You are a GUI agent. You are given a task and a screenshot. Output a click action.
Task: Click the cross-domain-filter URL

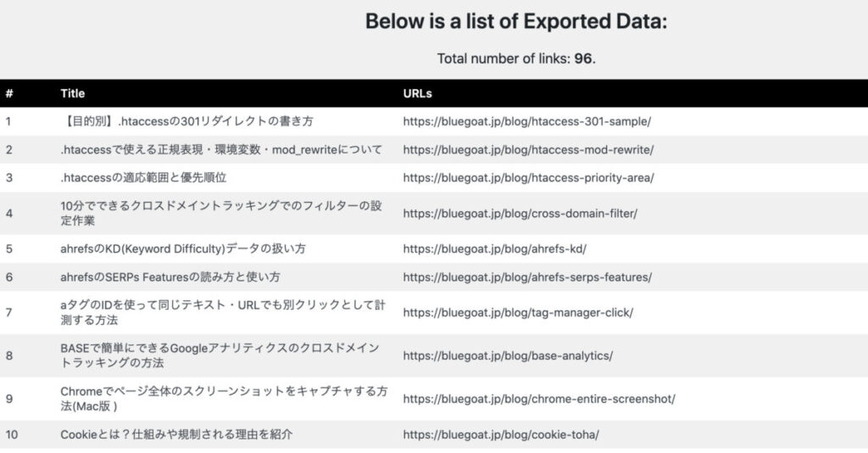[x=520, y=213]
